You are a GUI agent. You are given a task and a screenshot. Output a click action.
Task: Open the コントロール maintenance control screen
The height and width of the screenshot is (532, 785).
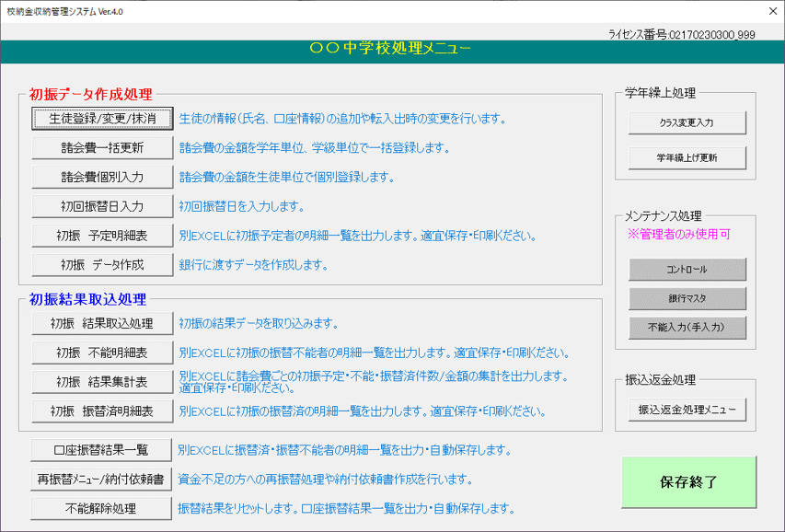687,270
